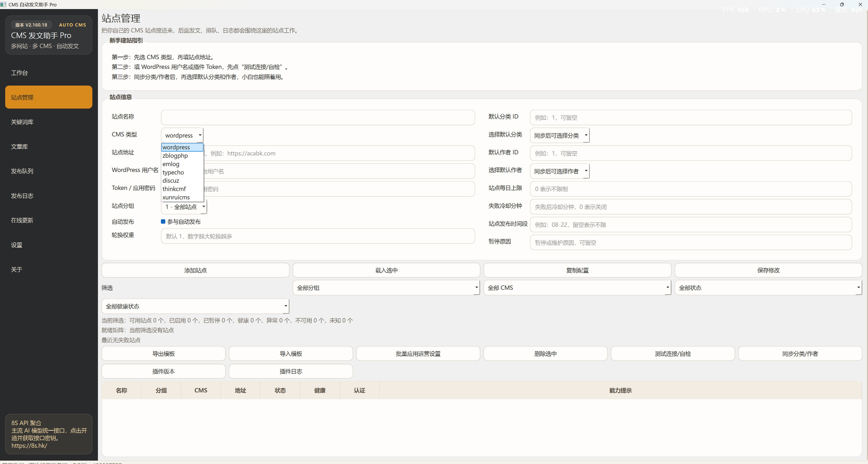Open 在线更新 in the sidebar

point(49,220)
